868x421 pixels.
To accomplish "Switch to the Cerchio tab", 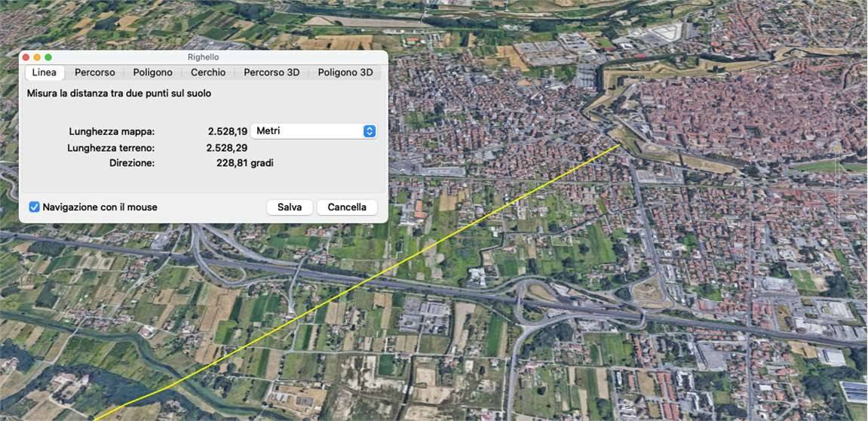I will tap(207, 72).
